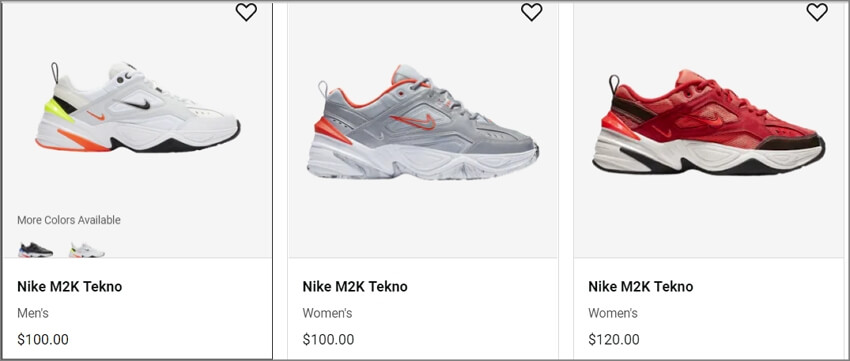Image resolution: width=850 pixels, height=361 pixels.
Task: Select the white colorway thumbnail swatch
Action: pyautogui.click(x=87, y=250)
